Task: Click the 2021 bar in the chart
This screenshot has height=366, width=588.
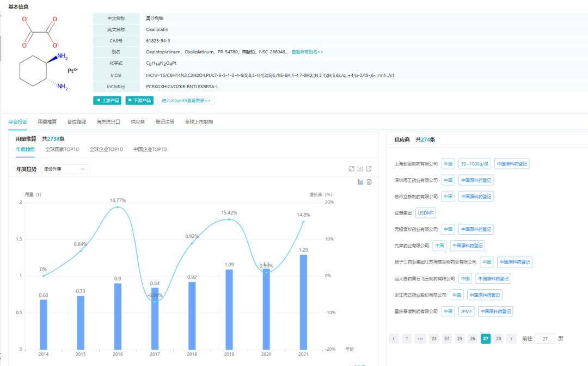Action: 303,302
